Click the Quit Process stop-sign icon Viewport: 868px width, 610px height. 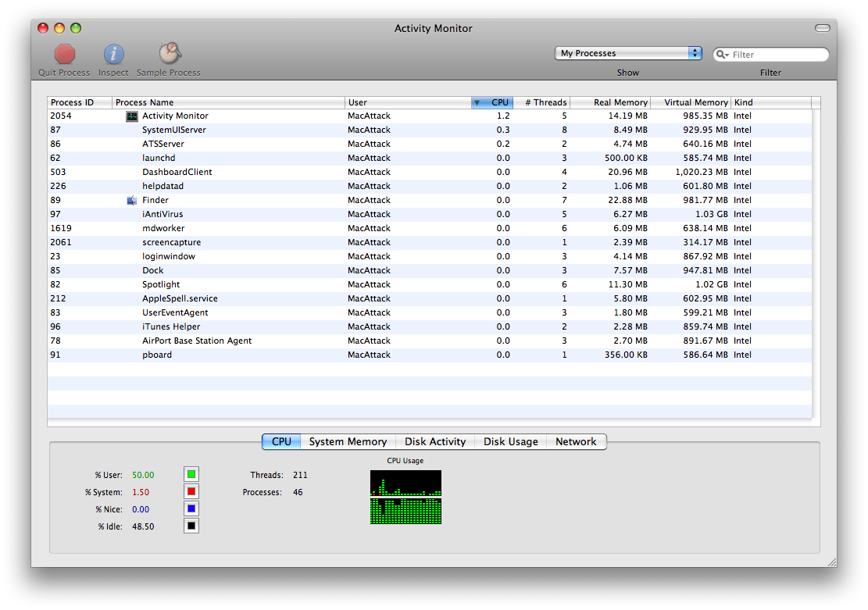[x=65, y=54]
